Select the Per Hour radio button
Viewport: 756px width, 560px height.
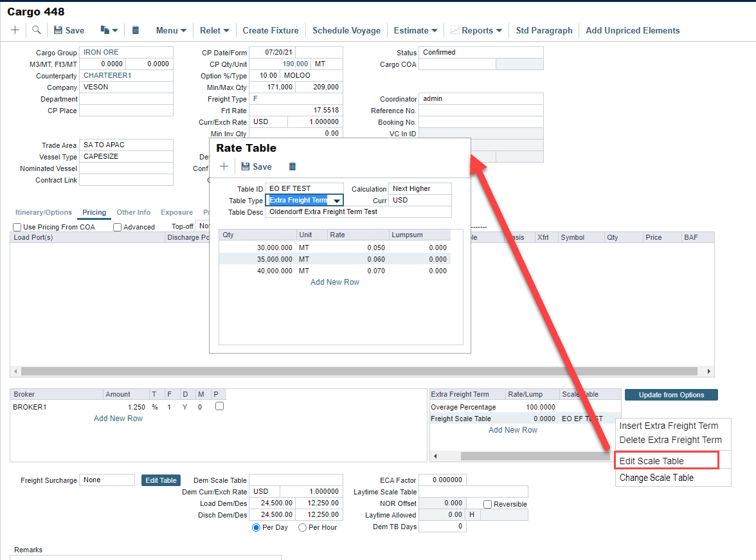pyautogui.click(x=303, y=527)
